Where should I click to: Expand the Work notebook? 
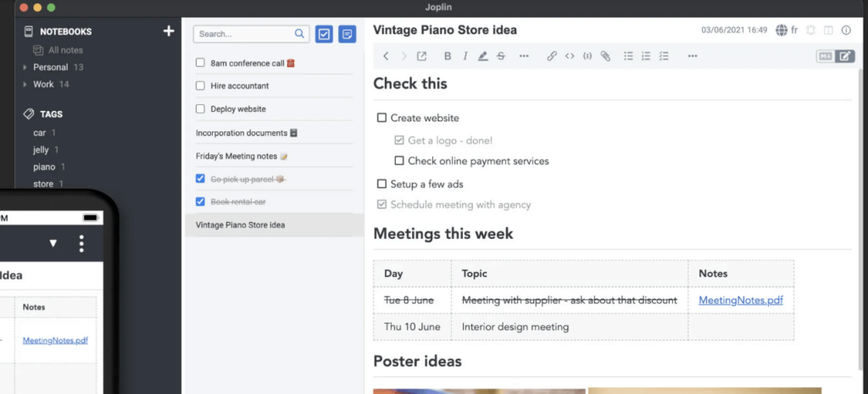click(25, 85)
